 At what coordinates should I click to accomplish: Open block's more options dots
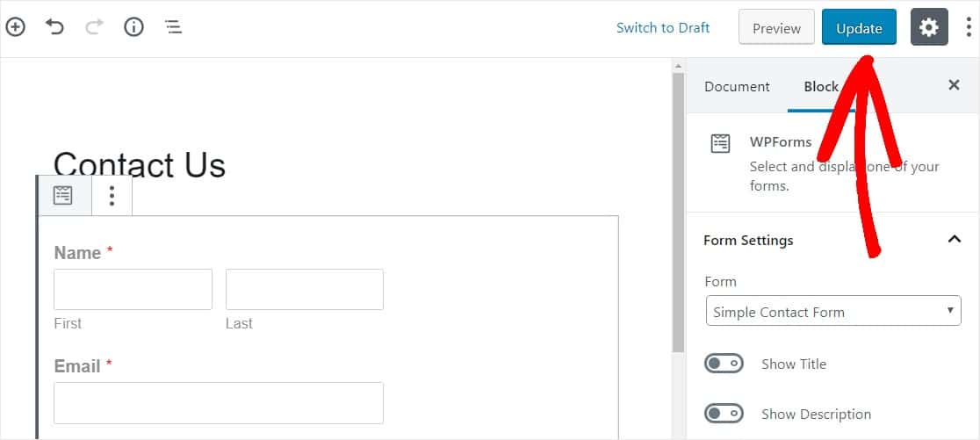pos(112,195)
